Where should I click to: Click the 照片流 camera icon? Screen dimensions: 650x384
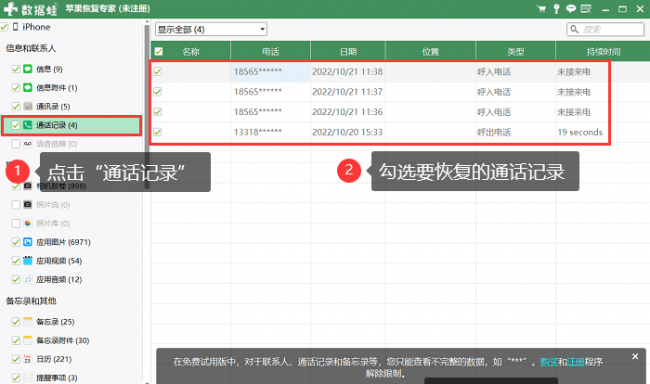pos(28,204)
